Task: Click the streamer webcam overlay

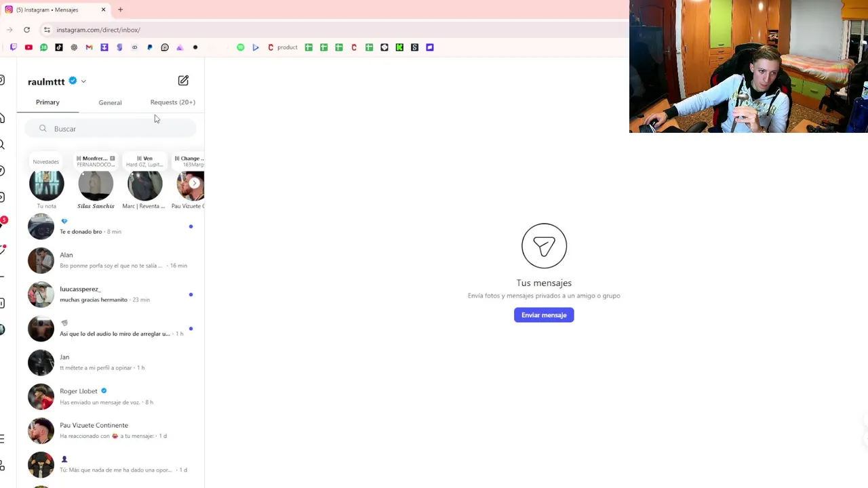Action: click(x=749, y=66)
